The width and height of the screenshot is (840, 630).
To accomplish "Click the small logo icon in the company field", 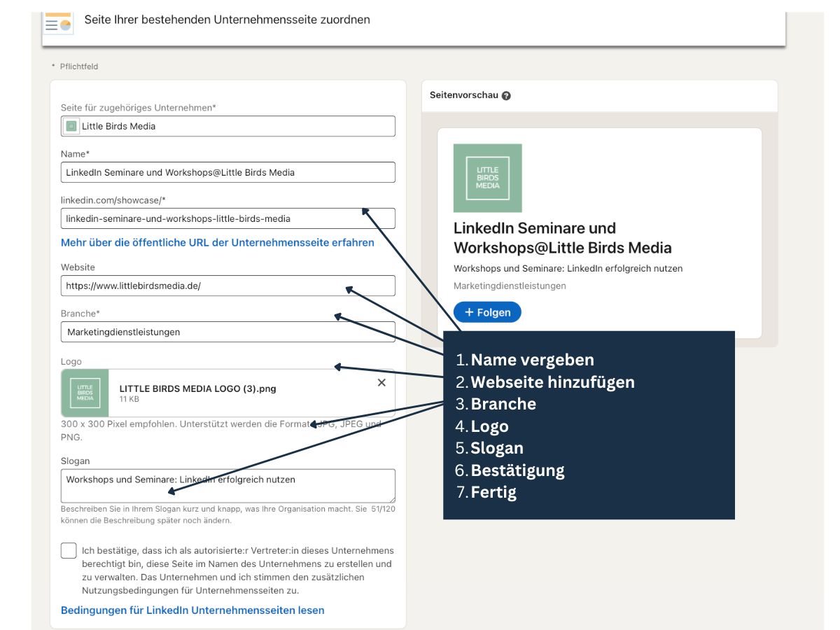I will (71, 126).
